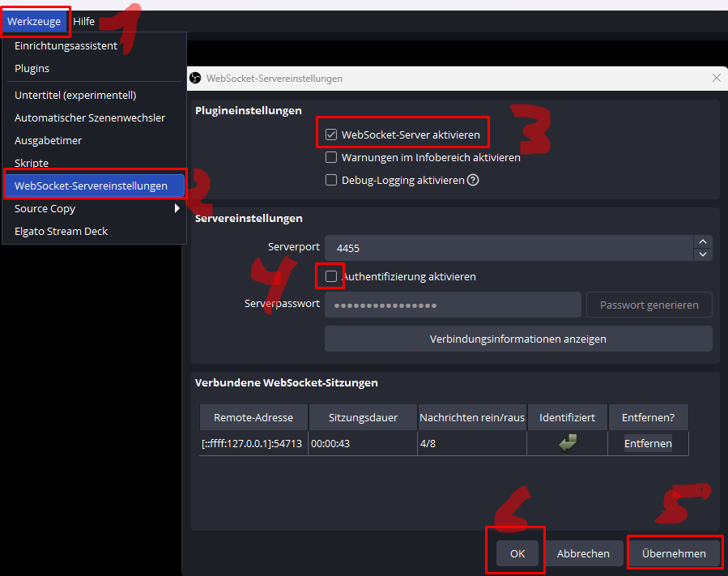
Task: Check the Authentifizierung aktivieren checkbox
Action: tap(330, 277)
